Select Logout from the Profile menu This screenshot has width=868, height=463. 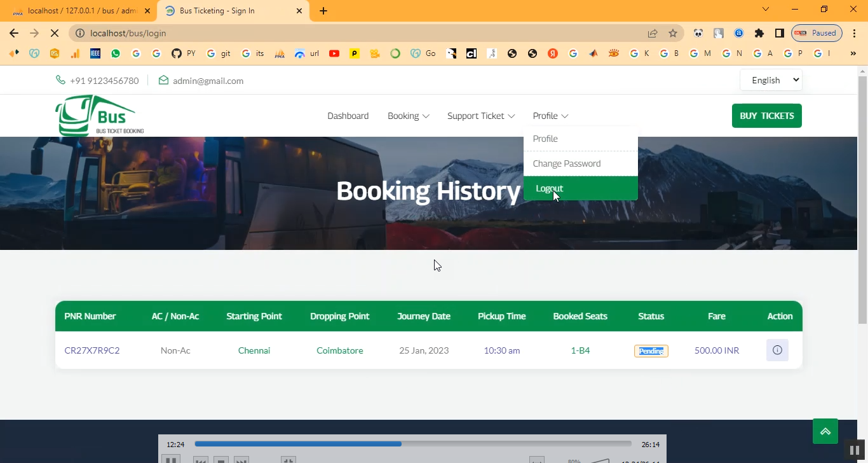(x=549, y=188)
